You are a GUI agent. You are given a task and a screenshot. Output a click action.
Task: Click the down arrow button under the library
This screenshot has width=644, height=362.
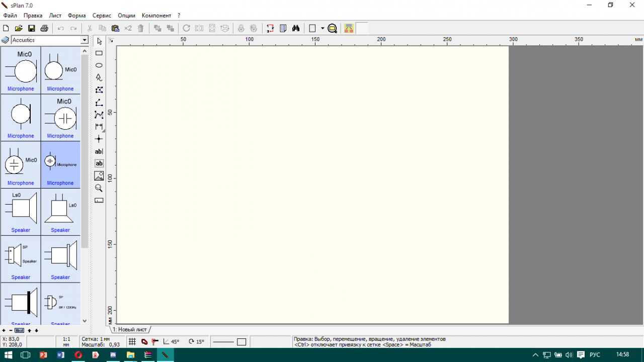pyautogui.click(x=36, y=330)
